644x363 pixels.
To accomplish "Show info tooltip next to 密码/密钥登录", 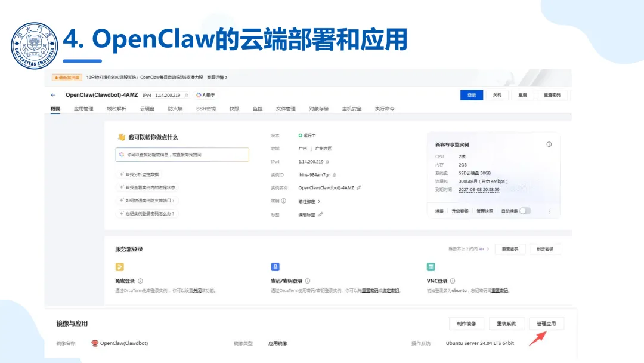I will tap(308, 281).
